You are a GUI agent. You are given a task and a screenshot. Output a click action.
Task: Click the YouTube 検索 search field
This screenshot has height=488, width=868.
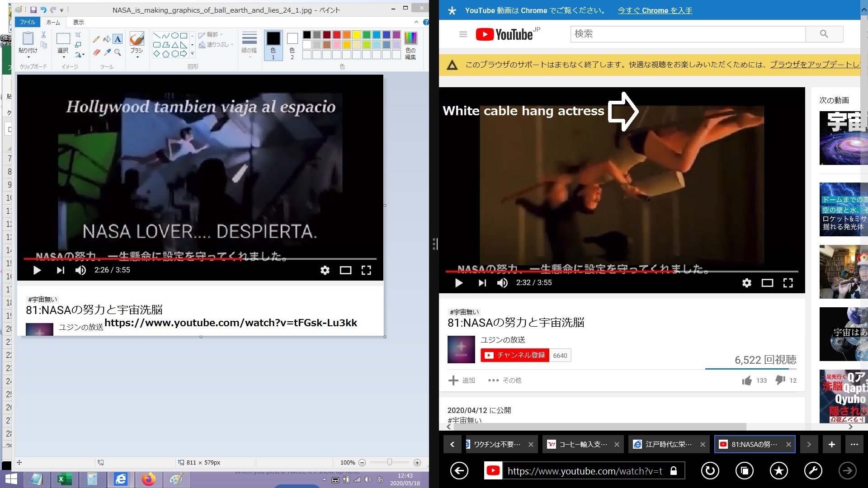[x=688, y=34]
